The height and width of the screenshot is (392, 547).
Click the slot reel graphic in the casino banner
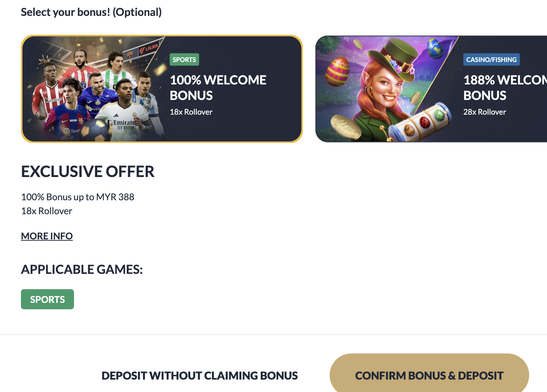tap(420, 122)
